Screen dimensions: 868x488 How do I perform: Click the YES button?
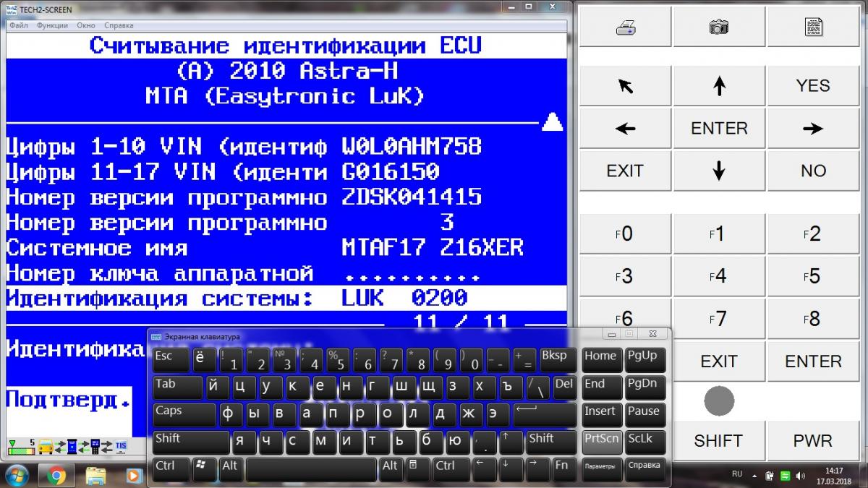(x=813, y=86)
